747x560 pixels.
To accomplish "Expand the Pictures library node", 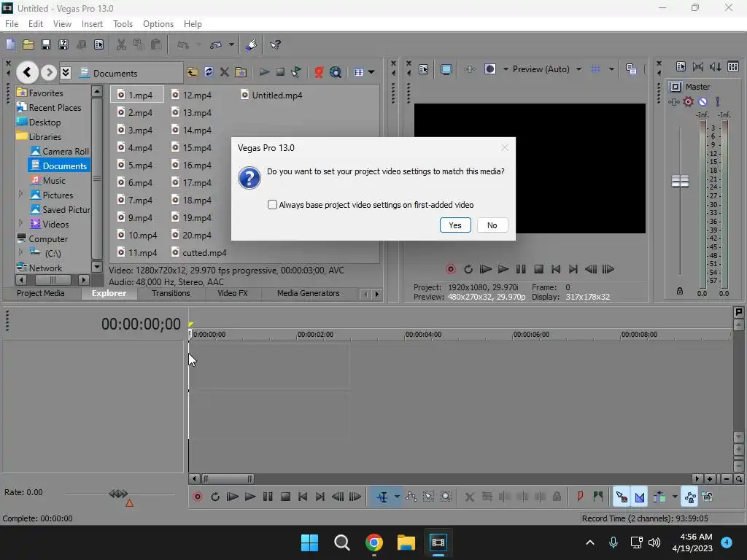I will click(20, 194).
